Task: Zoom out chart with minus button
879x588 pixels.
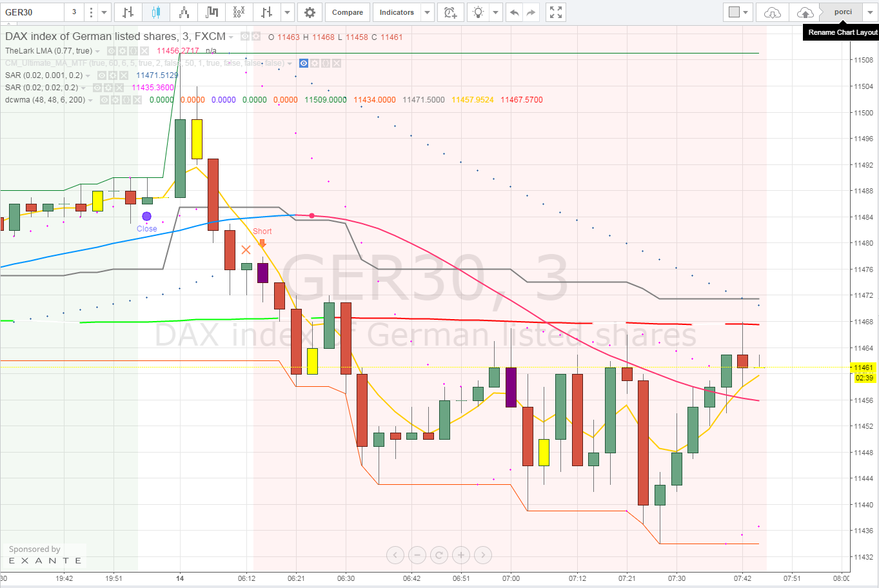Action: (417, 554)
